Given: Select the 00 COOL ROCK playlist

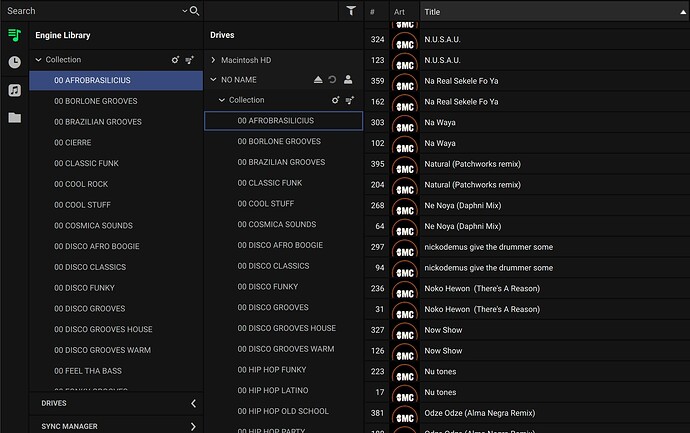Looking at the screenshot, I should point(116,184).
